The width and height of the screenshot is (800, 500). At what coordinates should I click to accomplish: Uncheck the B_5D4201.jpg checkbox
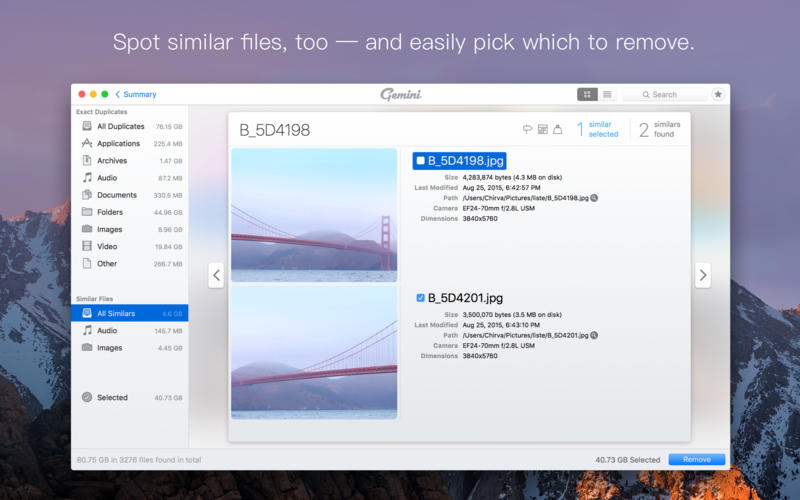click(x=420, y=298)
